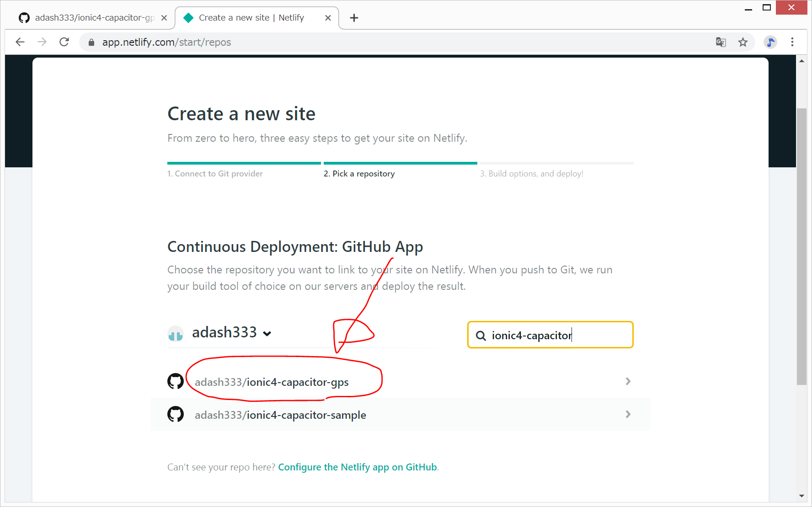
Task: Open the Chrome profile avatar
Action: (x=770, y=42)
